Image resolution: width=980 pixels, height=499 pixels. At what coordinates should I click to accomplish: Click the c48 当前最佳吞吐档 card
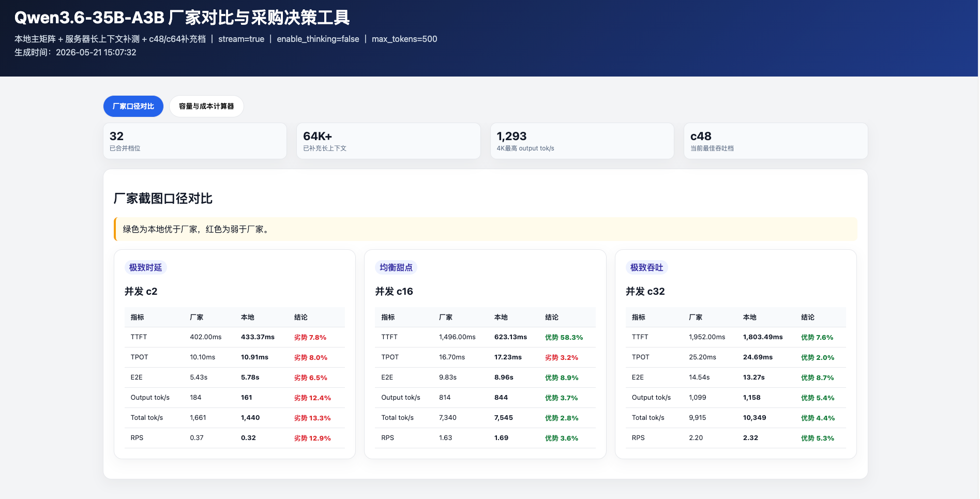click(x=776, y=141)
